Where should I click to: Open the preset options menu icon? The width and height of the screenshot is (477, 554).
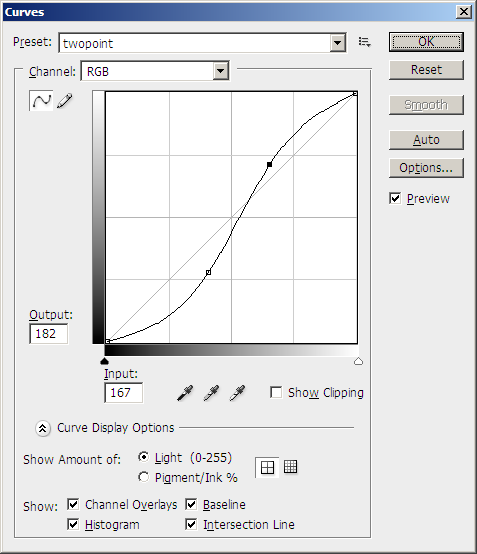(364, 42)
